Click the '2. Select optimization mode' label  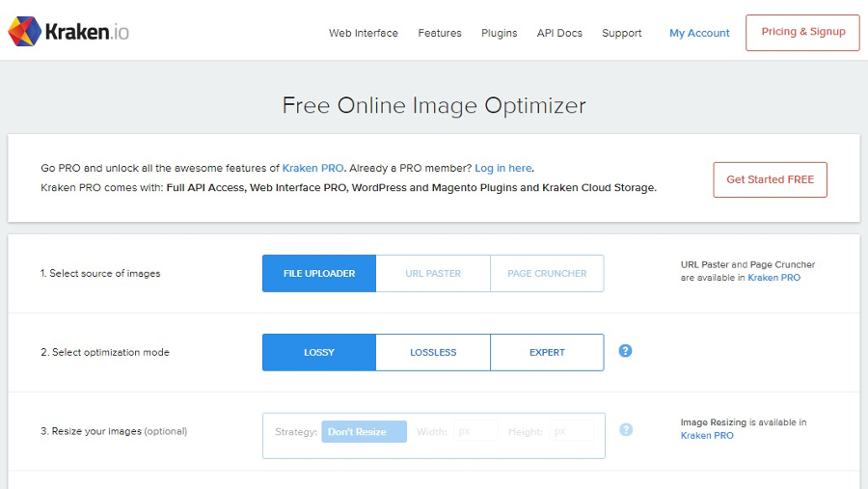pos(105,352)
